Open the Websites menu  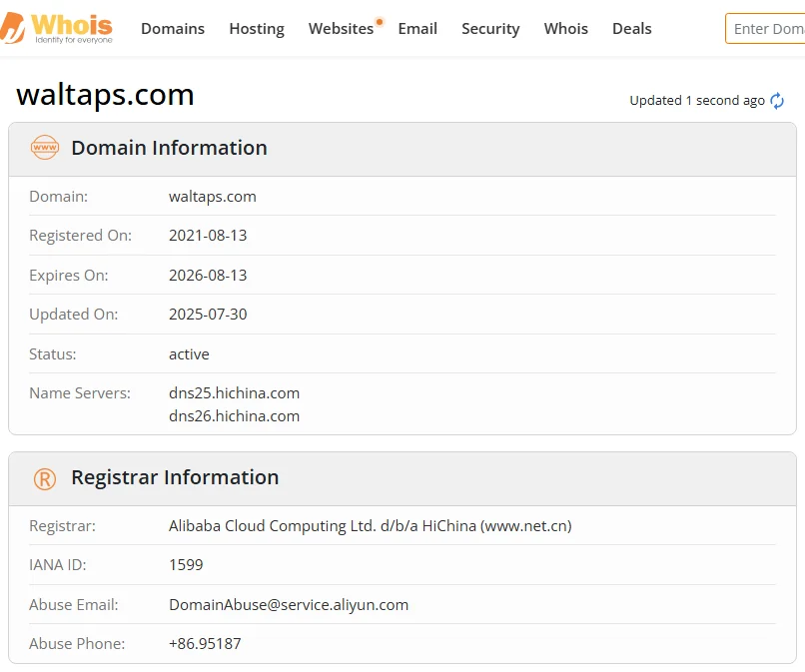[x=341, y=29]
